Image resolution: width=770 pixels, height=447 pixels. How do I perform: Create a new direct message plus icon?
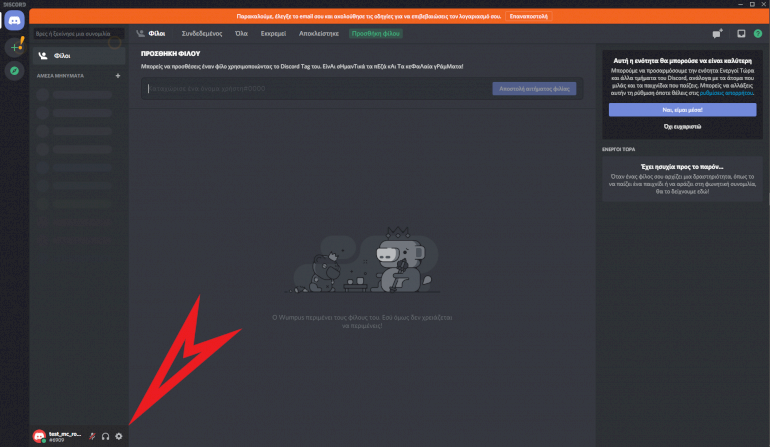pyautogui.click(x=117, y=76)
